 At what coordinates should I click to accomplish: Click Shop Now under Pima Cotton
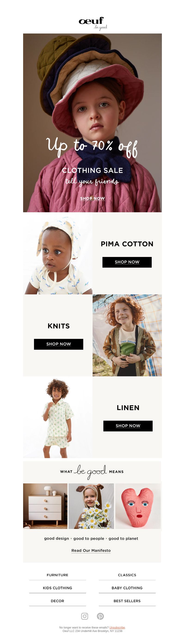pyautogui.click(x=127, y=262)
